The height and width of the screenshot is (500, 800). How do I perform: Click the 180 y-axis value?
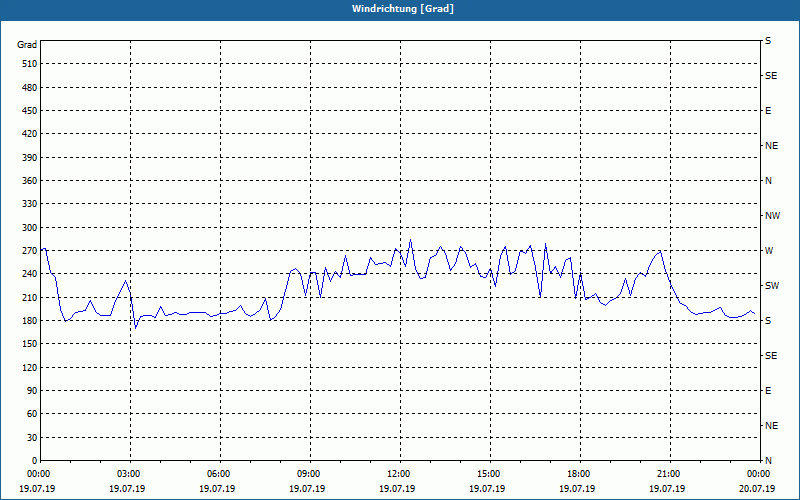pos(30,321)
